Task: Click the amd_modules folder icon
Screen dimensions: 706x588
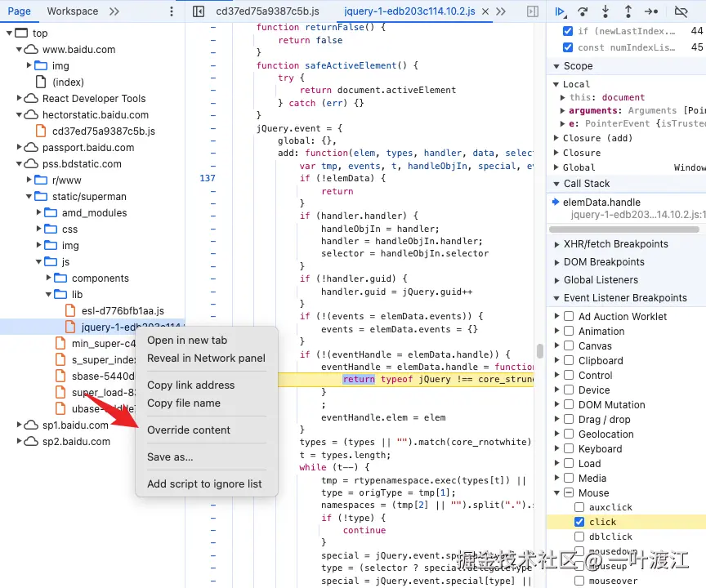Action: point(51,213)
